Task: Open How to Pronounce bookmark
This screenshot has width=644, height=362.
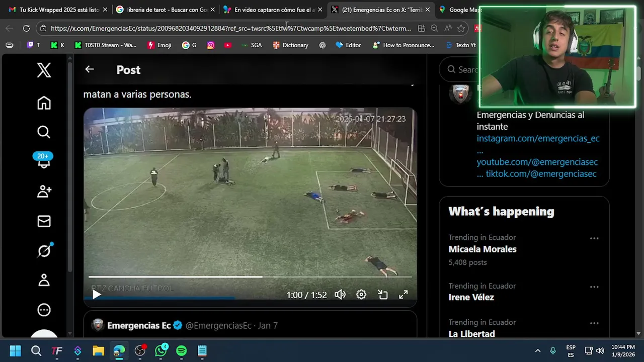Action: [403, 45]
